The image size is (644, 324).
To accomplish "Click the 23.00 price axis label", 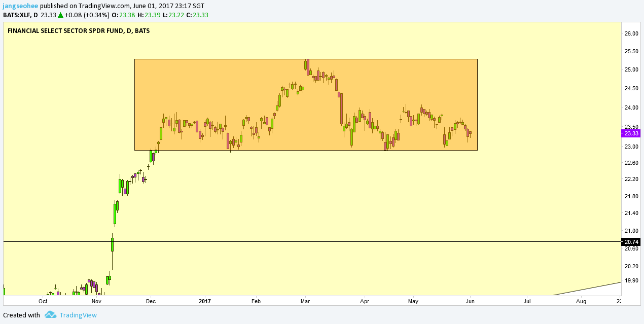I will [x=631, y=147].
